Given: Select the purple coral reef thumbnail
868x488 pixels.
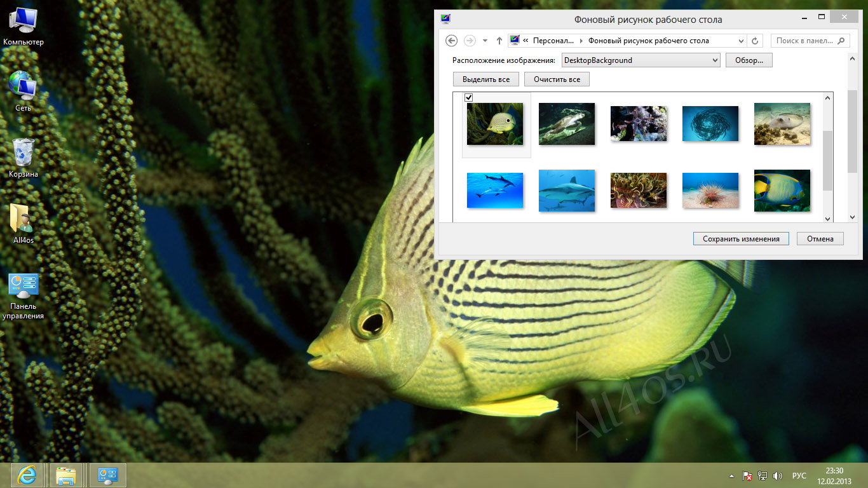Looking at the screenshot, I should click(639, 124).
